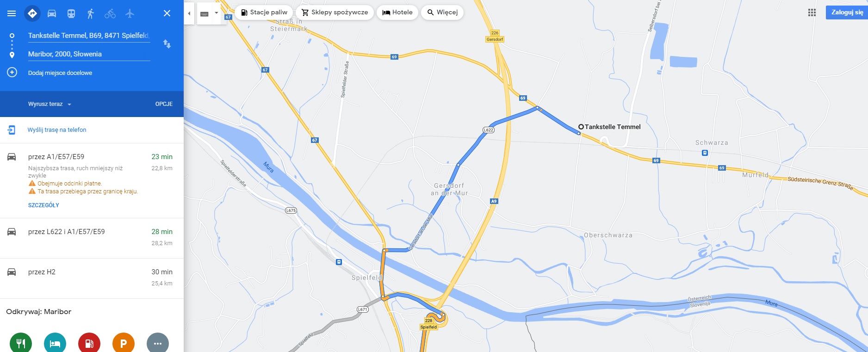
Task: Open the Google apps grid
Action: [x=812, y=12]
